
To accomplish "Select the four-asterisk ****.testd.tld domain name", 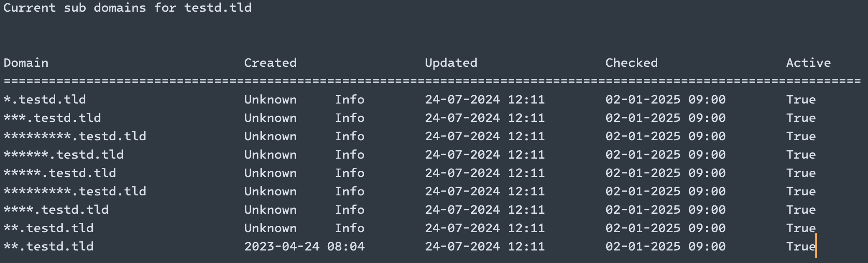I will click(56, 210).
